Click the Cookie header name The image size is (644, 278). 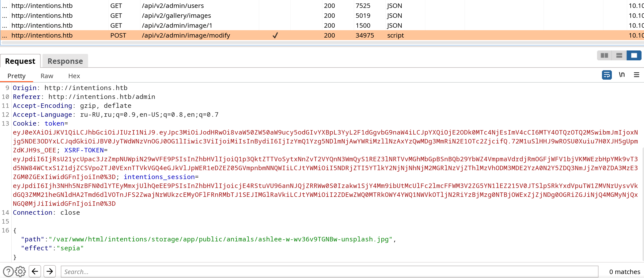tap(25, 123)
